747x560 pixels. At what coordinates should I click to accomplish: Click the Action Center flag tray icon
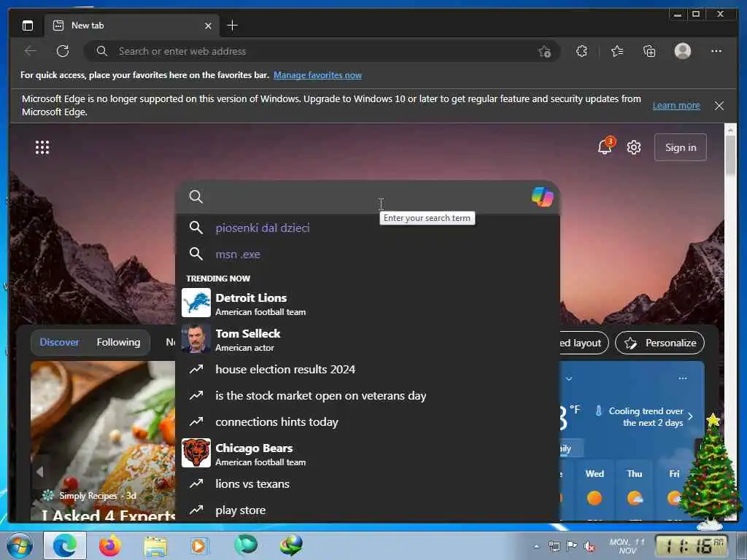pyautogui.click(x=572, y=546)
